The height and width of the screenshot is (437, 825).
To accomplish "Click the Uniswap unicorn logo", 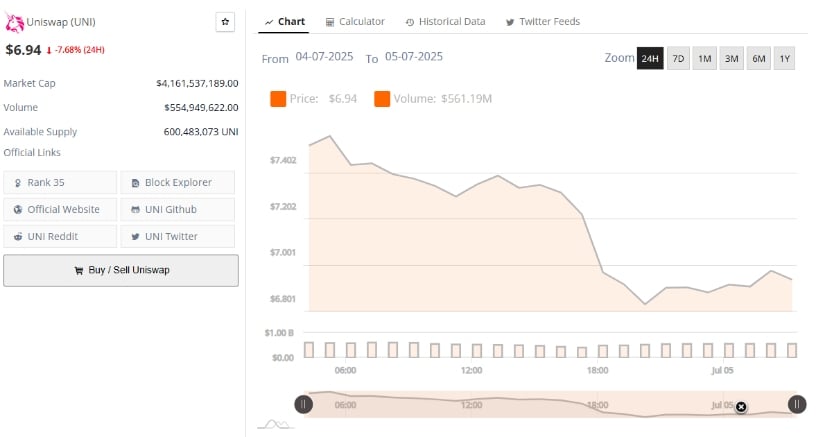I will click(x=14, y=23).
